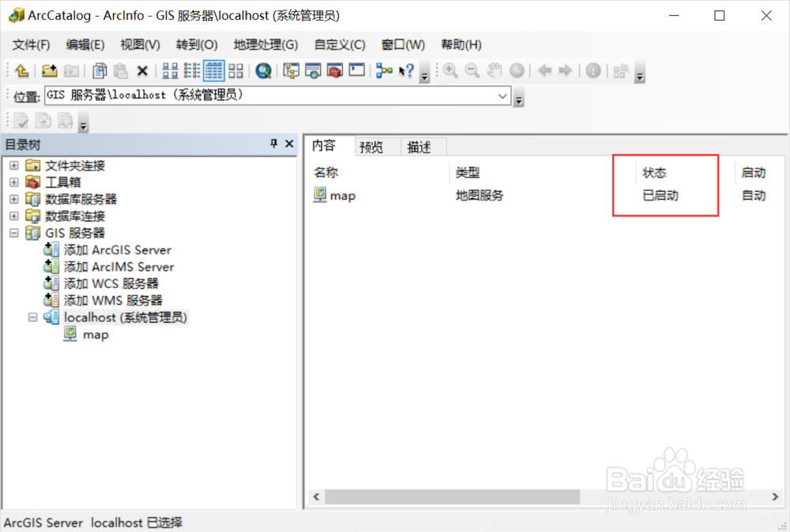The width and height of the screenshot is (790, 532).
Task: Click the Validate Metadata icon
Action: pyautogui.click(x=21, y=120)
